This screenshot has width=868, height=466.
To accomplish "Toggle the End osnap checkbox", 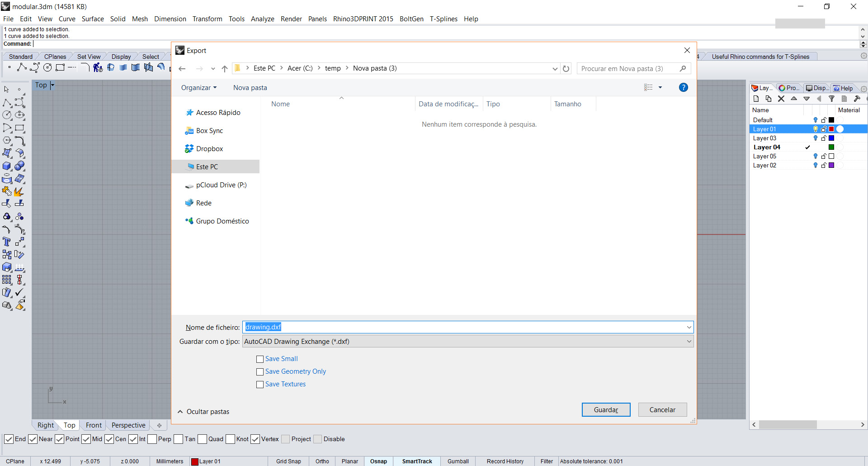I will [9, 439].
